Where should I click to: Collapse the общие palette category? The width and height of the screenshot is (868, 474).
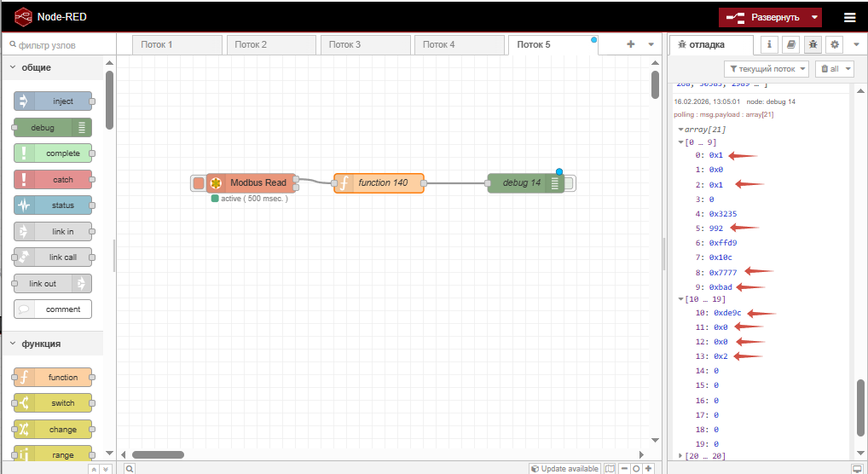point(13,67)
